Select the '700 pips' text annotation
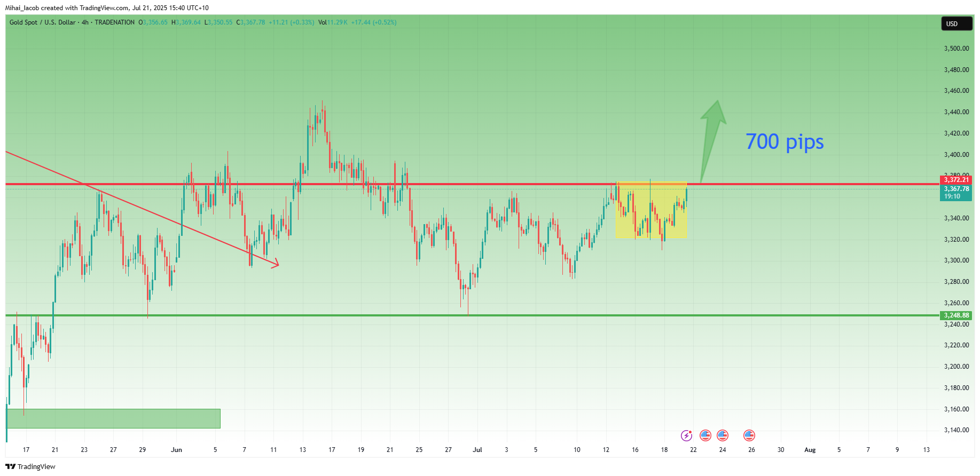Screen dimensions: 980x476 click(785, 142)
